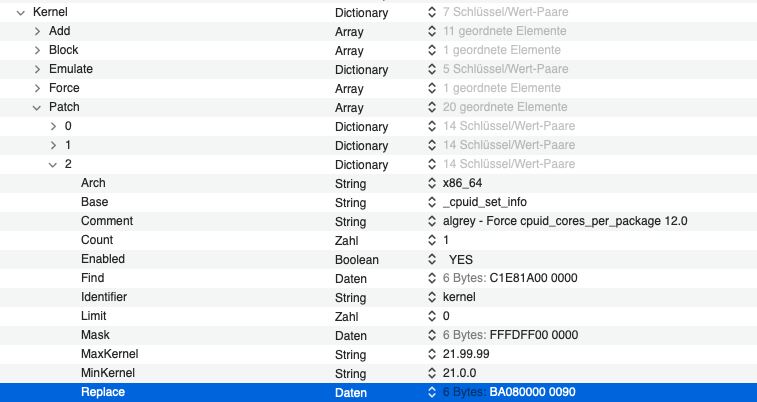The image size is (757, 402).
Task: Edit the Find data value C1E81A00 0000
Action: click(533, 278)
